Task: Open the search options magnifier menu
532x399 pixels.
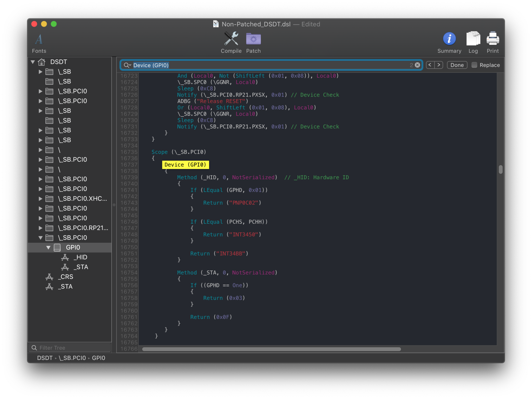Action: 127,65
